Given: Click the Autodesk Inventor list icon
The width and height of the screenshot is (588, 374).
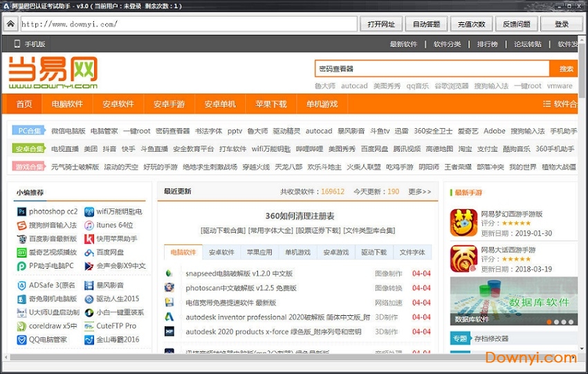Looking at the screenshot, I should [169, 317].
